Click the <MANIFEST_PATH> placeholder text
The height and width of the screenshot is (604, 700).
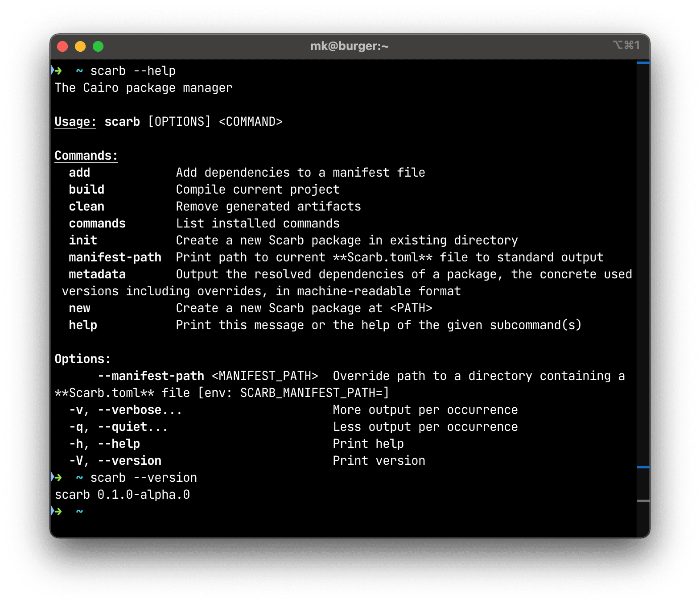click(265, 376)
